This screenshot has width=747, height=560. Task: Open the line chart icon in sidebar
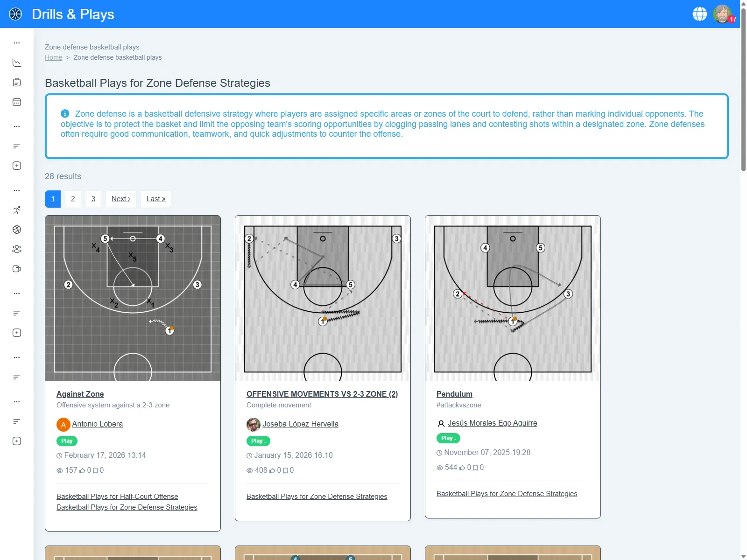tap(17, 63)
